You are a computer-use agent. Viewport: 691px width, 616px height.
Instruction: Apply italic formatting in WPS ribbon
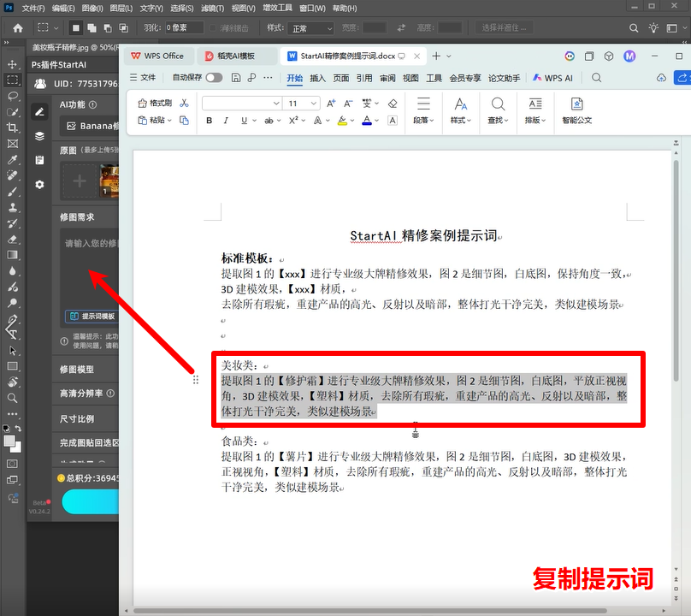coord(226,121)
